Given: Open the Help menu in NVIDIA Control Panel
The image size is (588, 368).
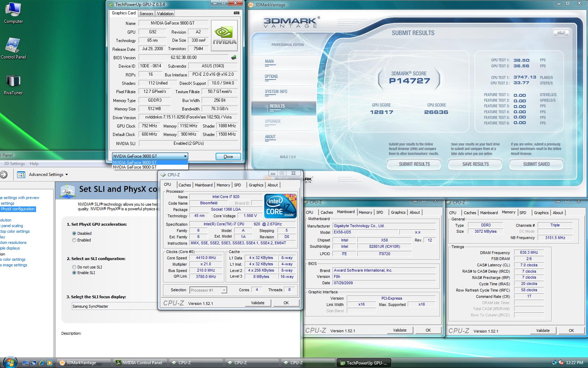Looking at the screenshot, I should click(x=34, y=164).
